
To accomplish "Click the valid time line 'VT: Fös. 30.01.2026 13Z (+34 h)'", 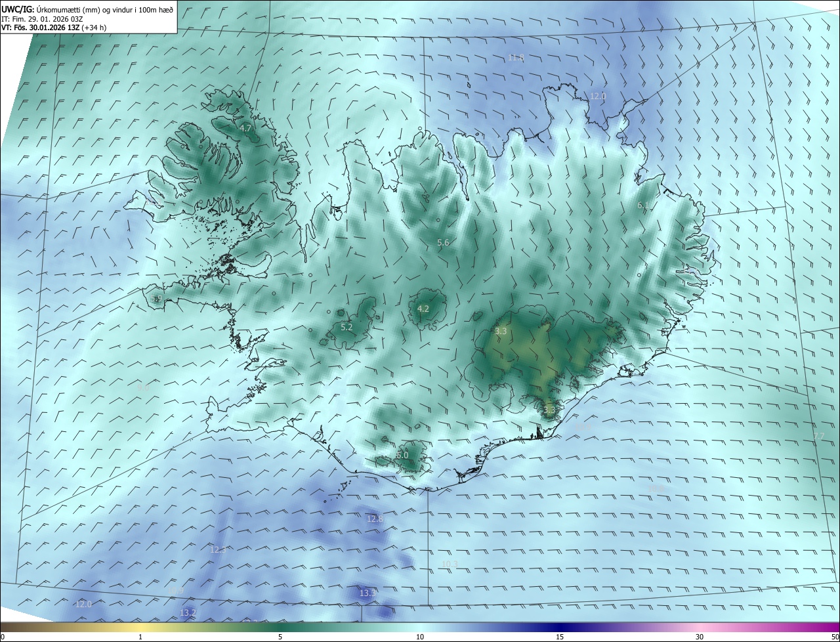I will (54, 28).
